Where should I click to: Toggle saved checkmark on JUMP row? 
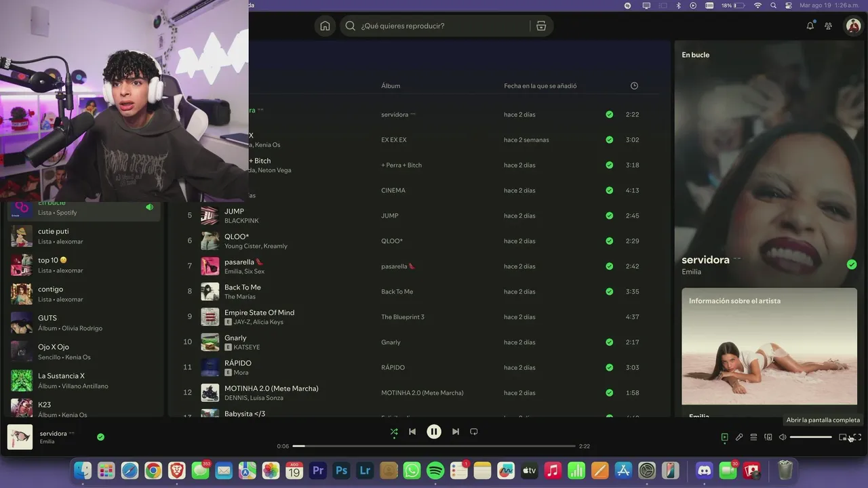click(x=610, y=216)
